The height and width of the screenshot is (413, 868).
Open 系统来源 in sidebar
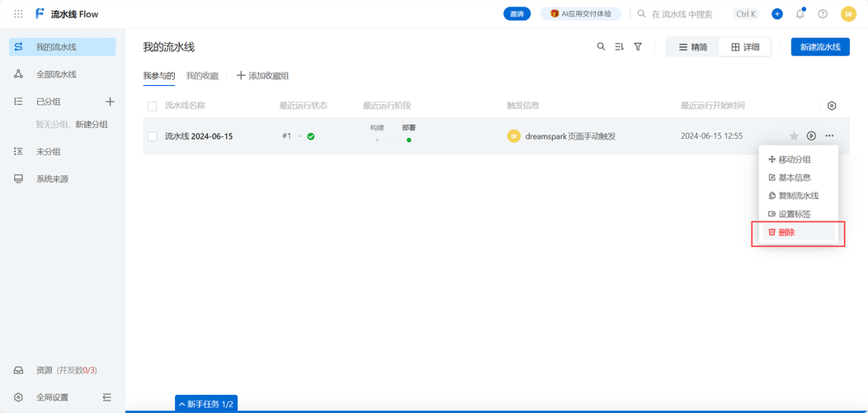(x=62, y=179)
